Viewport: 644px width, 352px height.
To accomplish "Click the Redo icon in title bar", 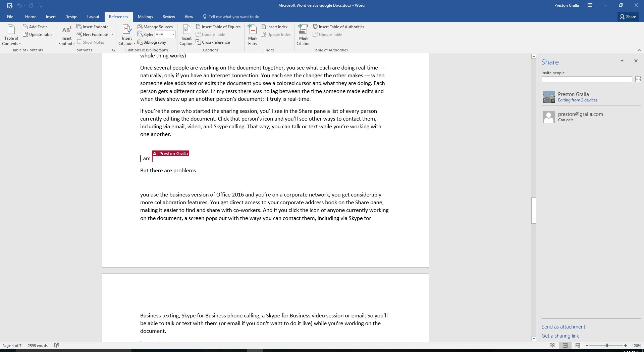I will [x=31, y=5].
